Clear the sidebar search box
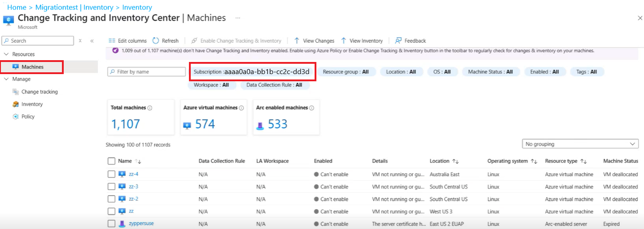The width and height of the screenshot is (644, 229). point(80,40)
